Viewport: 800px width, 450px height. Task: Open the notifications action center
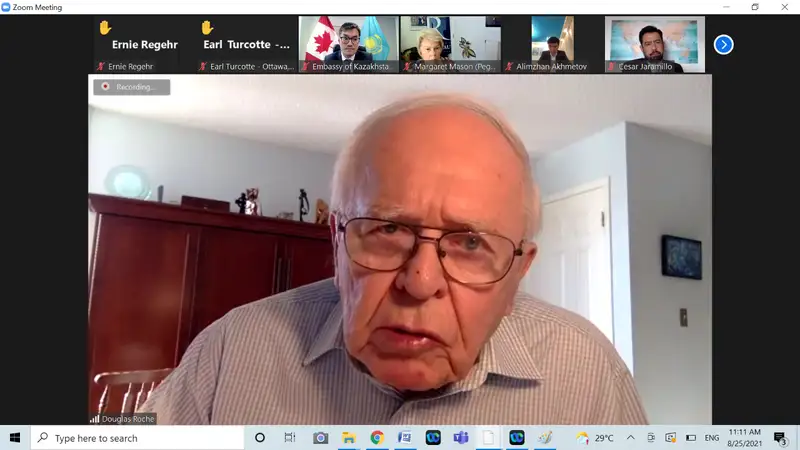[x=780, y=438]
